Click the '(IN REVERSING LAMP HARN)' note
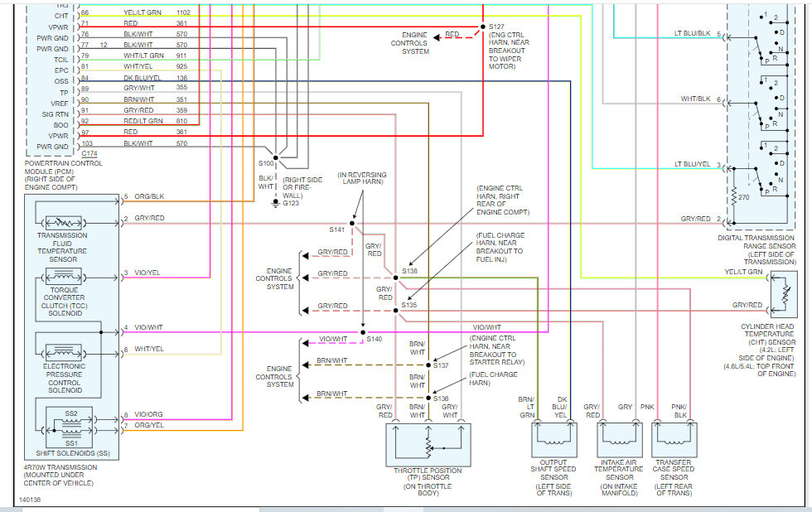812x512 pixels. tap(362, 178)
